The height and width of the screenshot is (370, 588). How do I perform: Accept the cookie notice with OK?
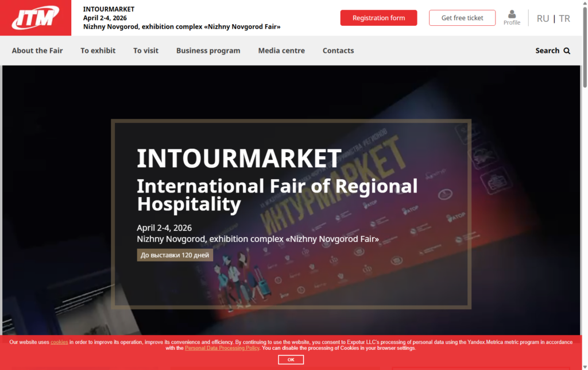click(x=291, y=360)
